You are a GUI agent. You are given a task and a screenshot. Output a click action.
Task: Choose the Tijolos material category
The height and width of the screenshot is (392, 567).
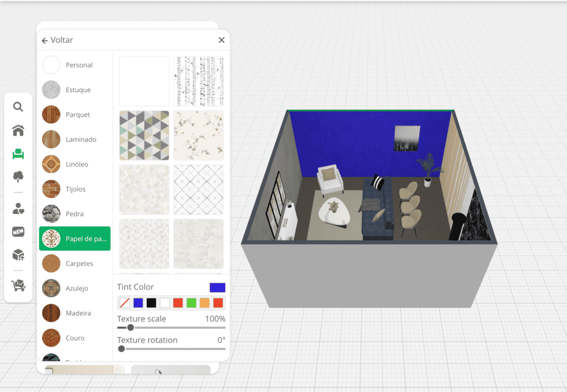click(x=74, y=189)
